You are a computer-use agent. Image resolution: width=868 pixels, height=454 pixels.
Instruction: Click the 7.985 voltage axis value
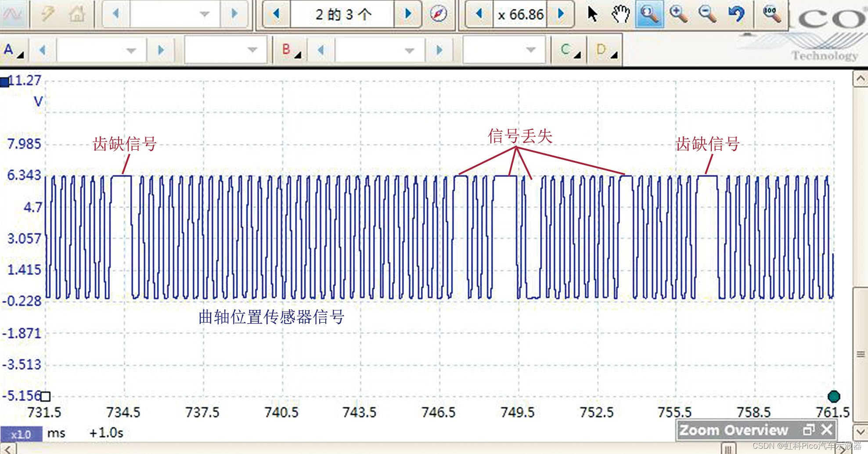click(x=24, y=144)
